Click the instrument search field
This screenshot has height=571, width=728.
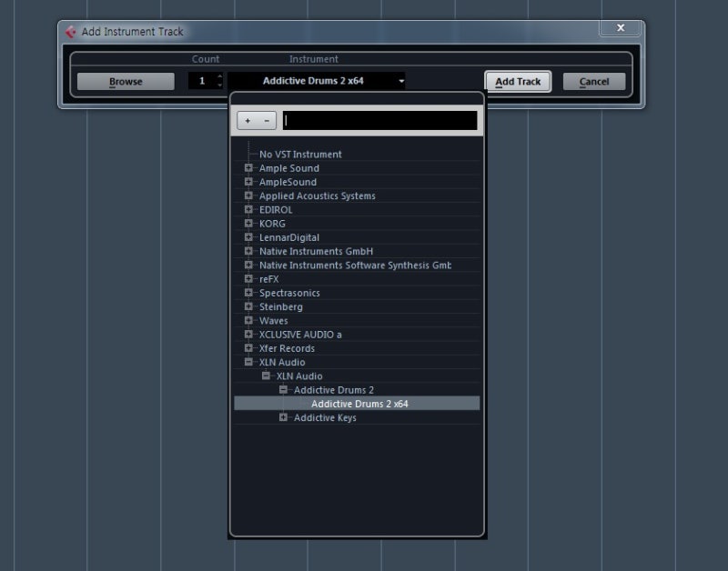(x=379, y=121)
